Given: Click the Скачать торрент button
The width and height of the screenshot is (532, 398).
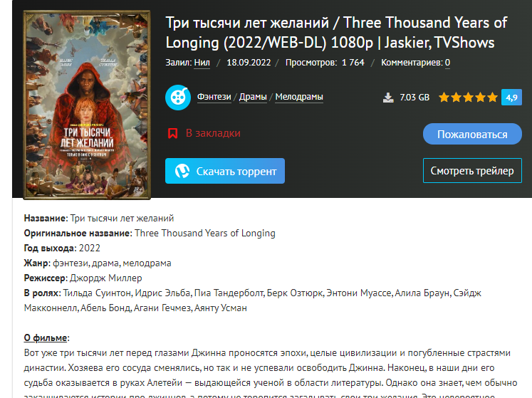Looking at the screenshot, I should click(x=225, y=171).
